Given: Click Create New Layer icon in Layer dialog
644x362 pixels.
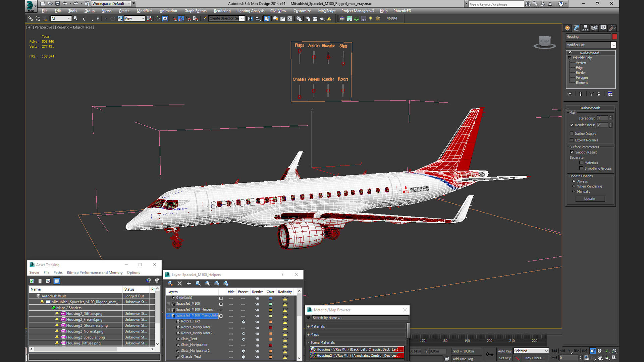Looking at the screenshot, I should pyautogui.click(x=170, y=283).
